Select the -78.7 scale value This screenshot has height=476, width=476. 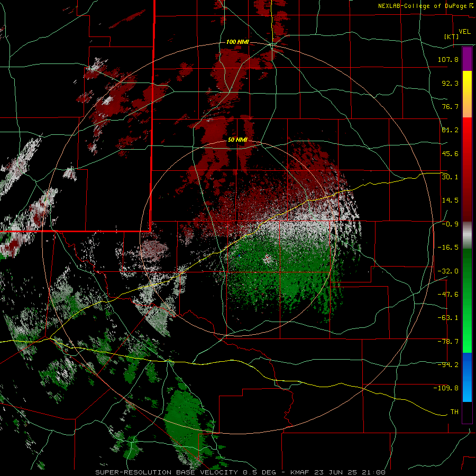click(448, 342)
